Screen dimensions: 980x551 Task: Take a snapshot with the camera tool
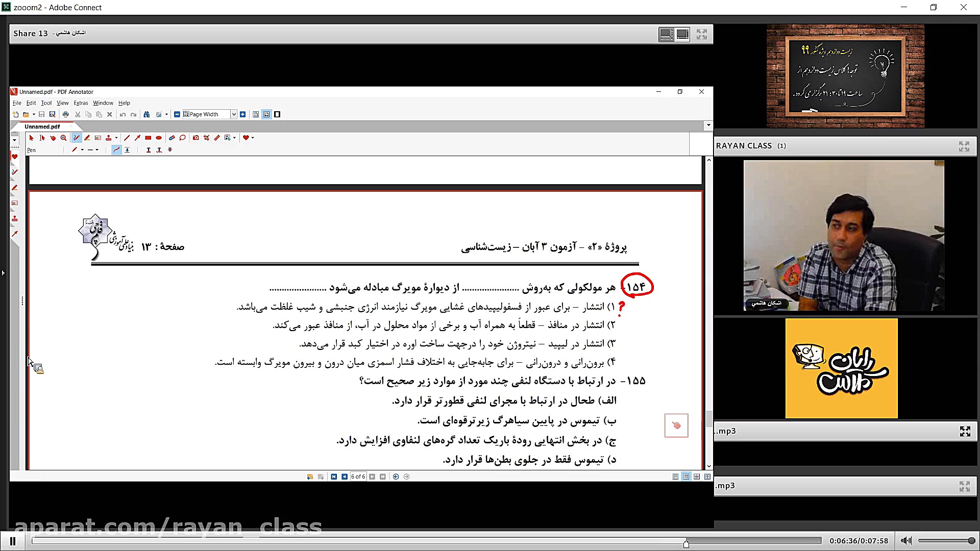[196, 137]
